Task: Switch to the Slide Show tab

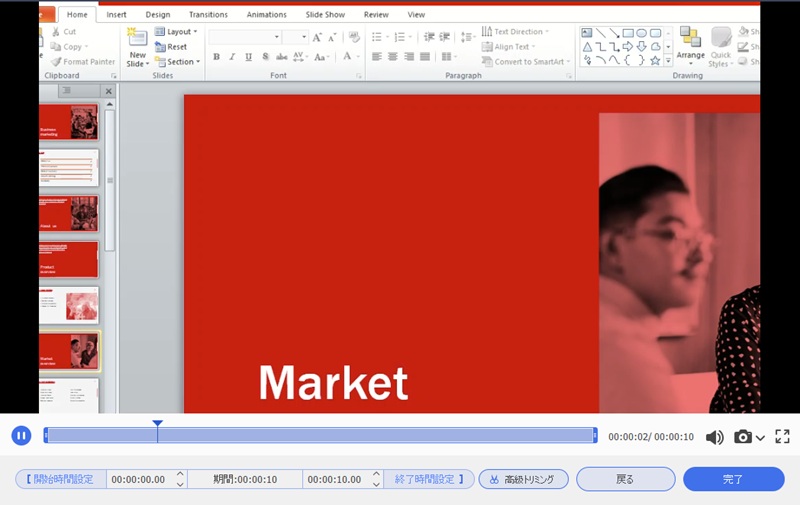Action: tap(325, 15)
